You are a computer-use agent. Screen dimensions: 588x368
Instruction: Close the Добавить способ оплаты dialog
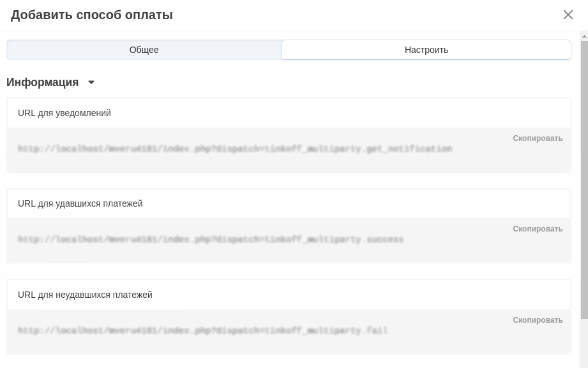coord(568,15)
